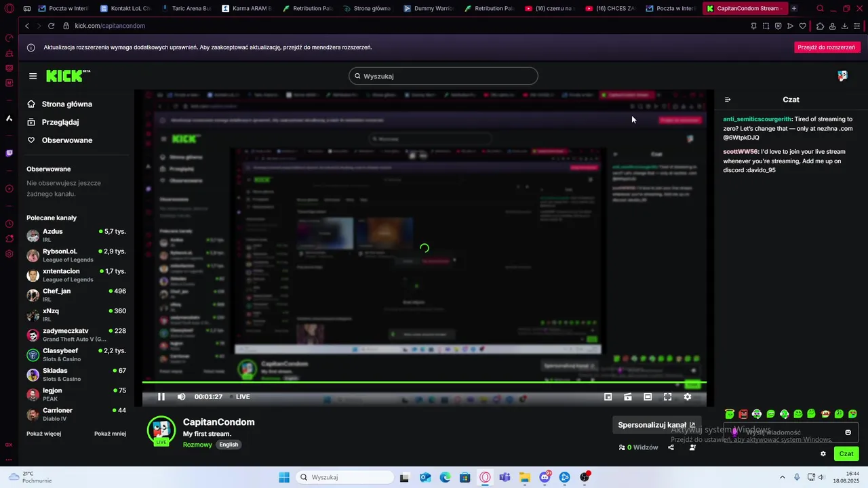The width and height of the screenshot is (868, 488).
Task: Switch to Kontakt LoL tab
Action: (125, 9)
